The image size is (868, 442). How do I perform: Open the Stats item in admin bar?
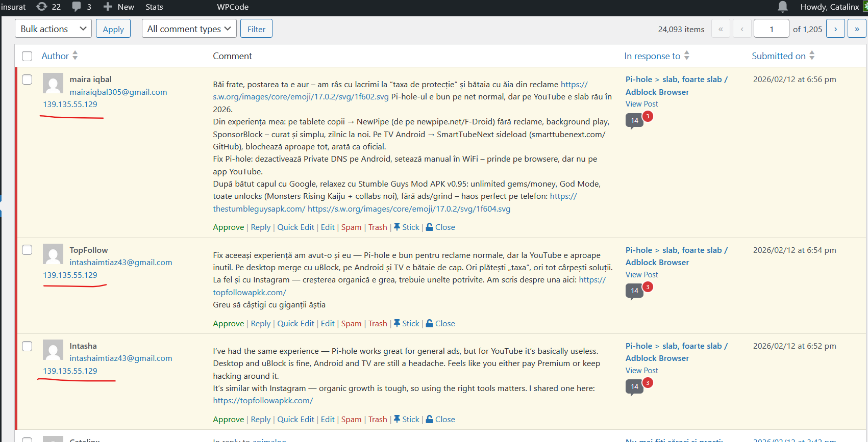(154, 7)
